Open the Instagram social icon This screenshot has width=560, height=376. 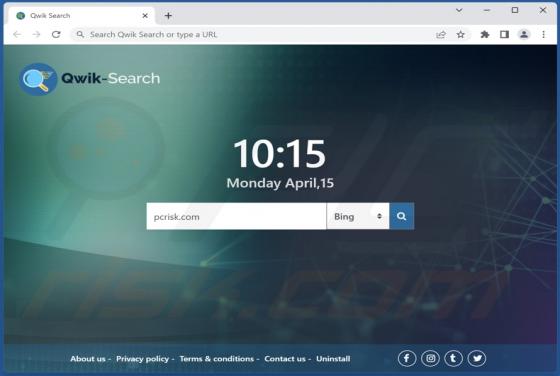pos(430,358)
